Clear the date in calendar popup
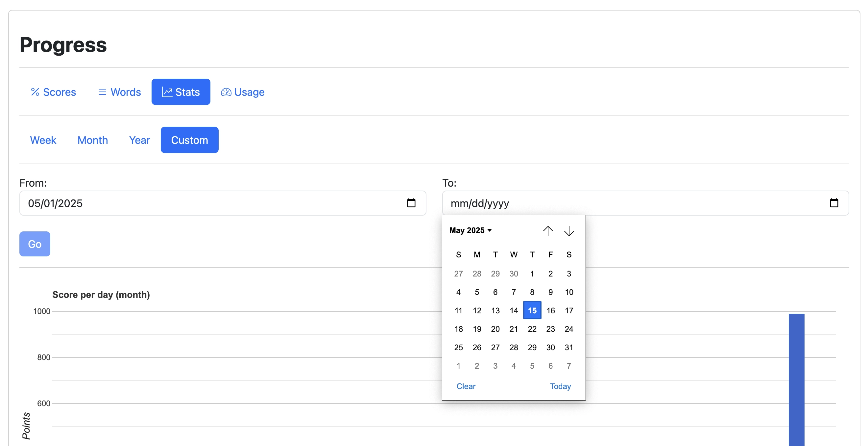This screenshot has width=868, height=446. point(466,386)
